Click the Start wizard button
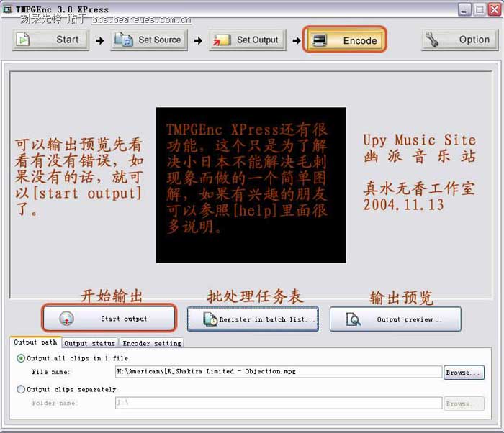Screen dimensions: 504x433 coord(51,40)
